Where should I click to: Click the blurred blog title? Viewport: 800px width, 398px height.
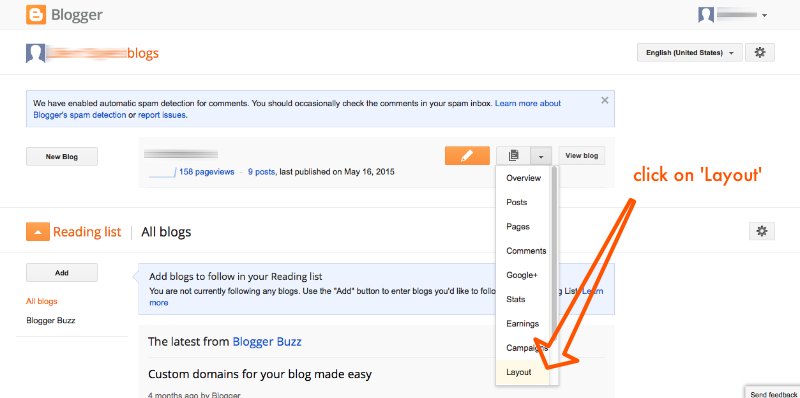click(181, 154)
